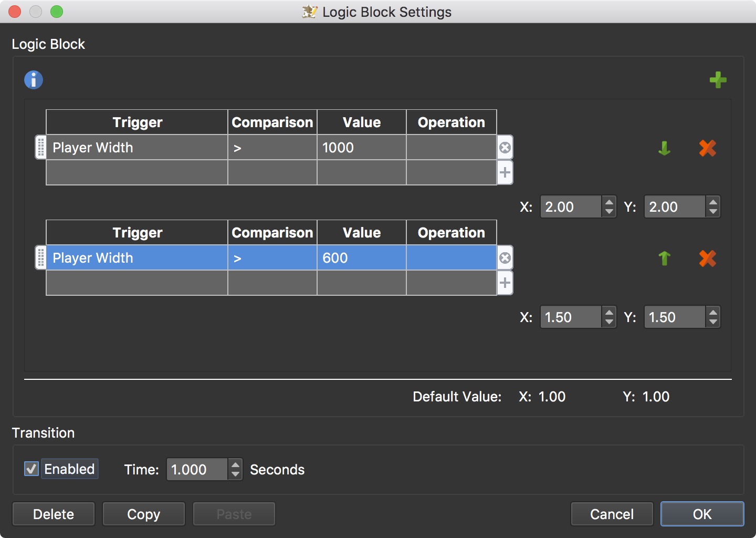
Task: Click the Value field containing 1000
Action: click(361, 148)
